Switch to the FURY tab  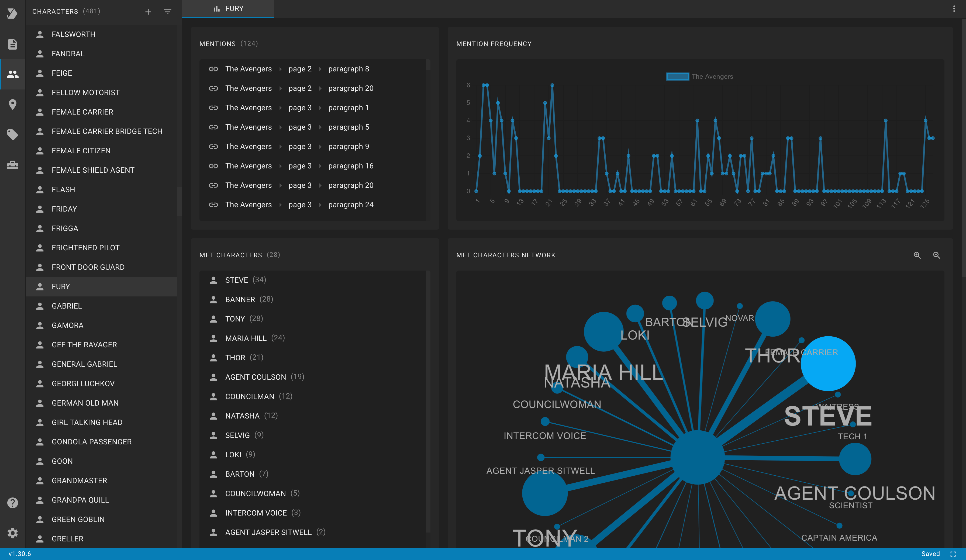pos(228,9)
